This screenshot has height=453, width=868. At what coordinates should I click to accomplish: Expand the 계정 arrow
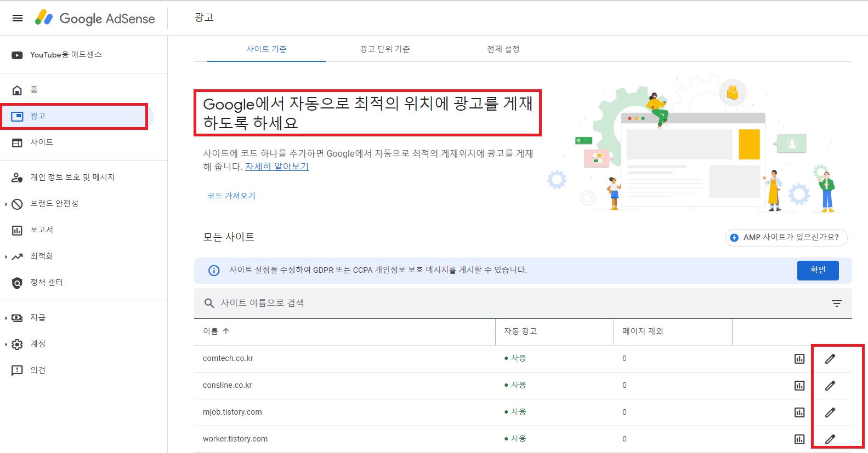[x=6, y=345]
